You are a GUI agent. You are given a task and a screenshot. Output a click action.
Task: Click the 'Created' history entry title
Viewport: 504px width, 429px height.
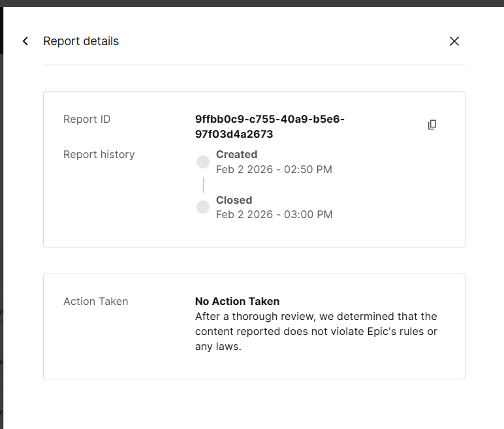pos(236,154)
